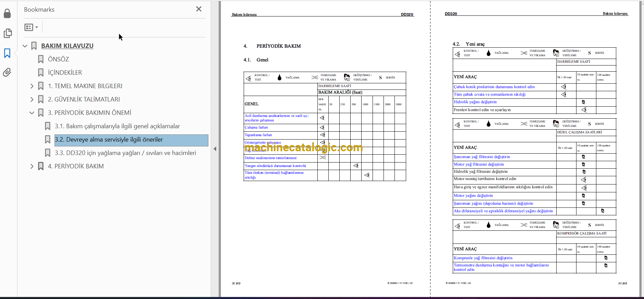Select bookmark 2. GÜVENLİK TALİMATLARI
644x299 pixels.
tap(84, 99)
